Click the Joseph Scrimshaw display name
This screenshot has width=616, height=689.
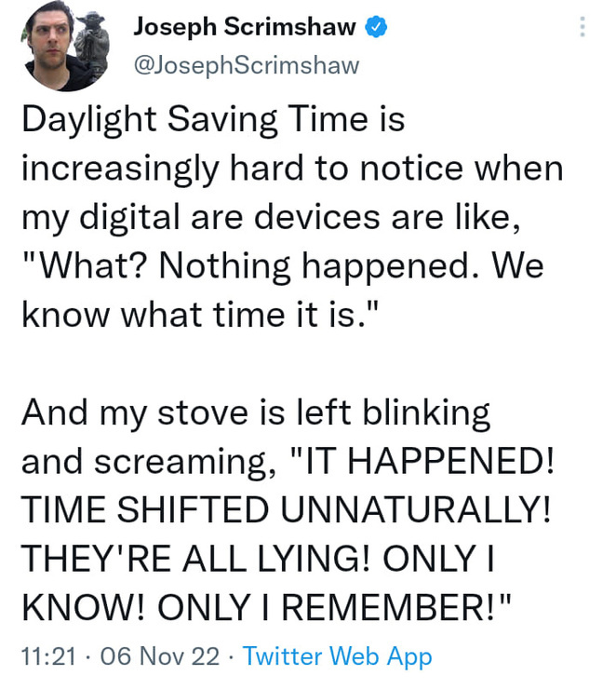tap(245, 27)
